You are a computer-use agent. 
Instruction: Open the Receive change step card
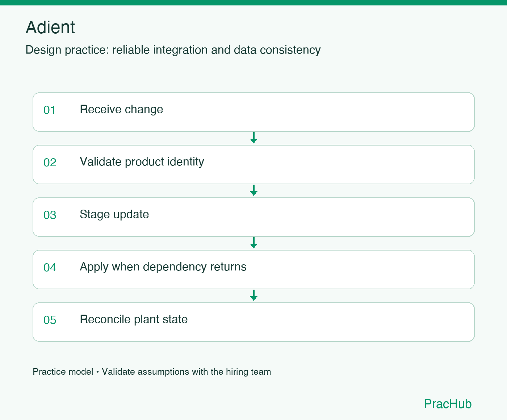click(253, 112)
